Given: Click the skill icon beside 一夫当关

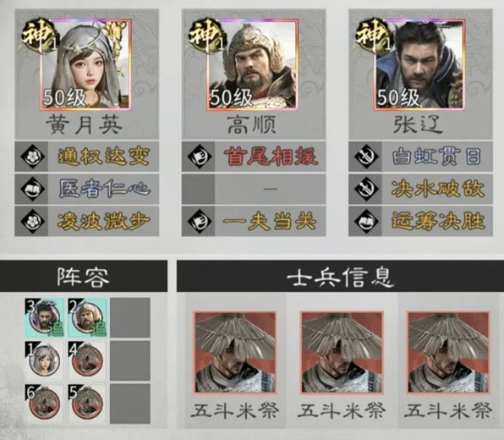Looking at the screenshot, I should 200,222.
